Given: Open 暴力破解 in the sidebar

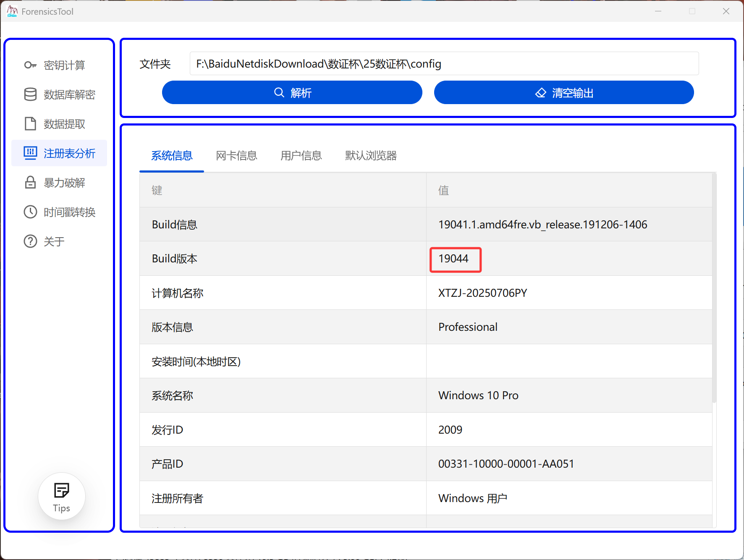Looking at the screenshot, I should 59,183.
